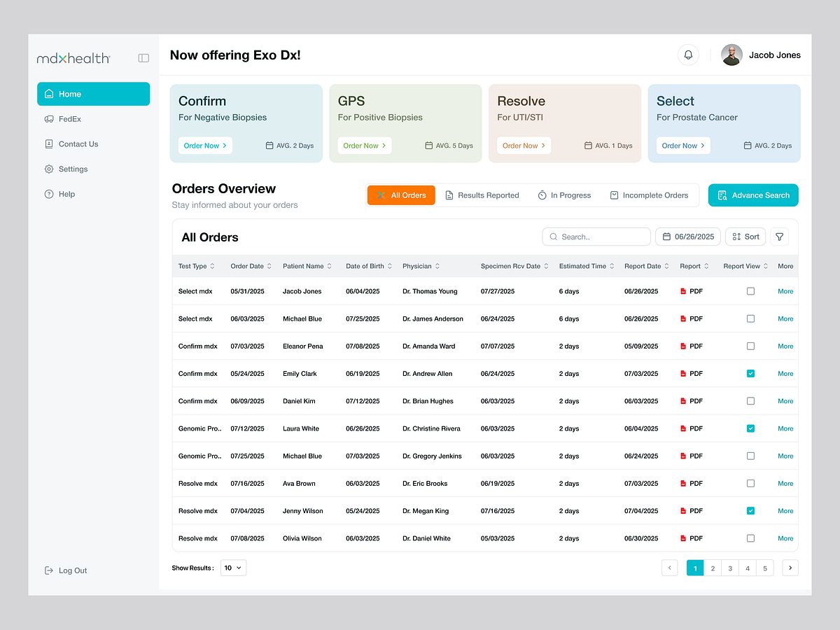Go to previous results page arrow
The height and width of the screenshot is (630, 840).
click(670, 568)
